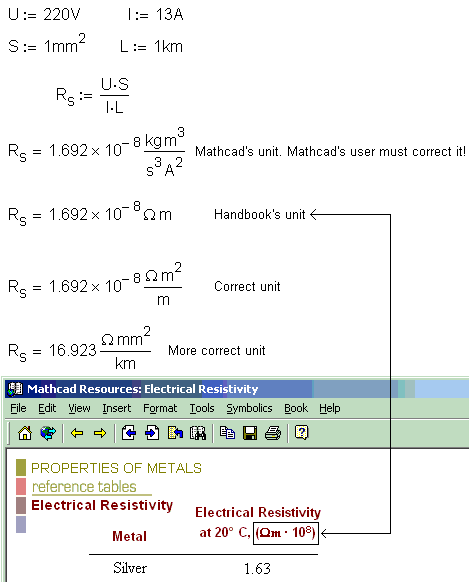Go back with the yellow left arrow

[77, 433]
